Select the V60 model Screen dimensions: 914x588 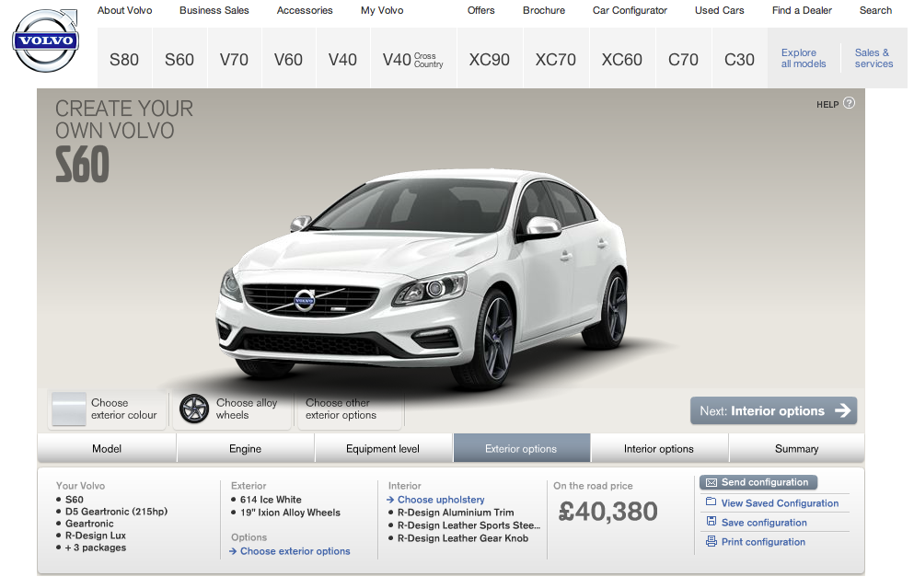pyautogui.click(x=288, y=60)
